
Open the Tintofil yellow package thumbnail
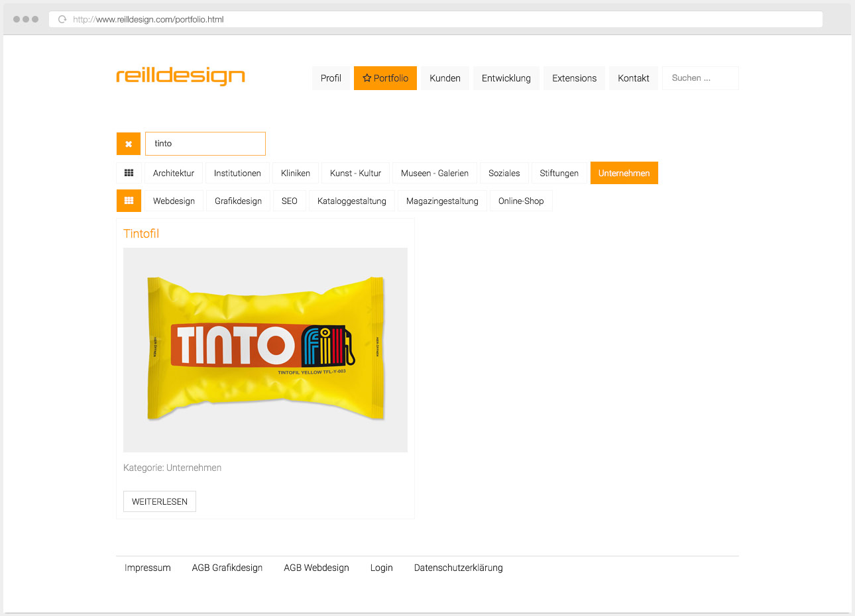point(265,350)
